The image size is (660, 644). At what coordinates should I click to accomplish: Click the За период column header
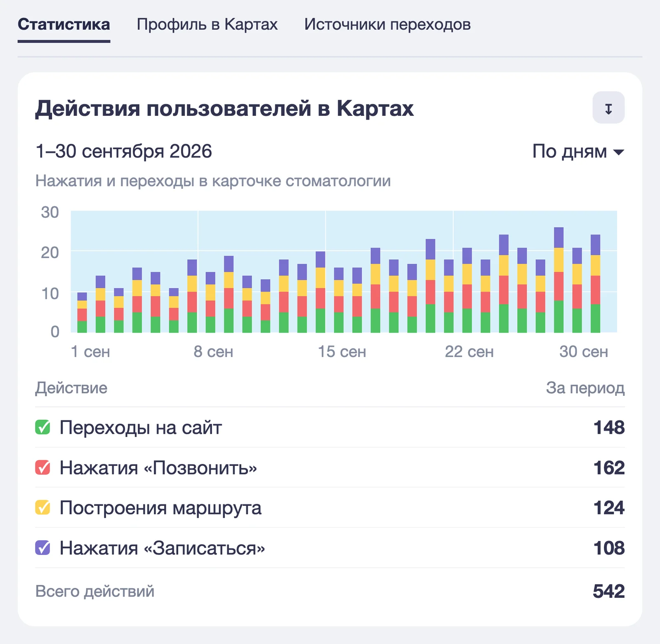pos(585,388)
